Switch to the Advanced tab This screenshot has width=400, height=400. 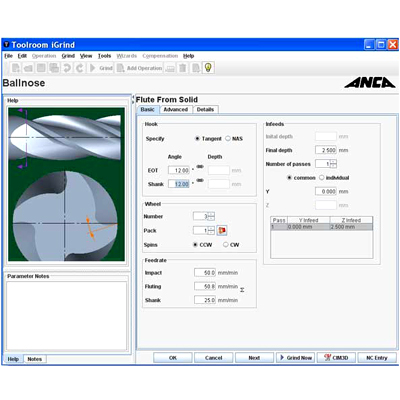pyautogui.click(x=176, y=110)
